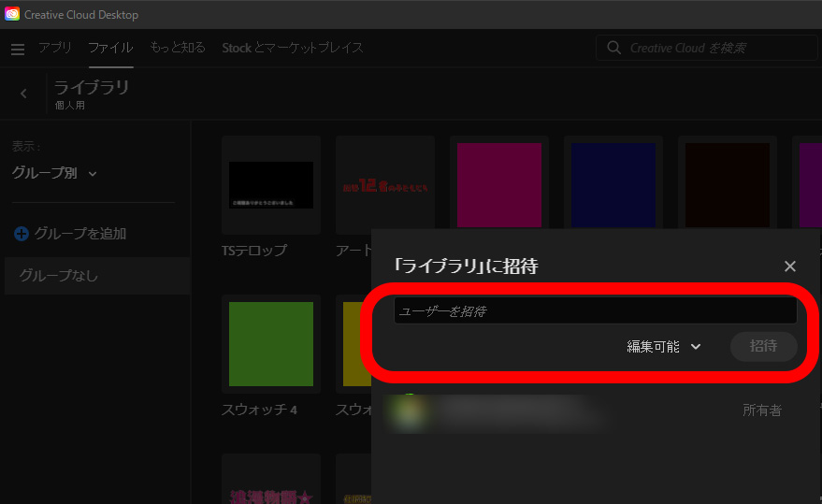The height and width of the screenshot is (504, 822).
Task: Go back with the left chevron arrow
Action: (x=23, y=94)
